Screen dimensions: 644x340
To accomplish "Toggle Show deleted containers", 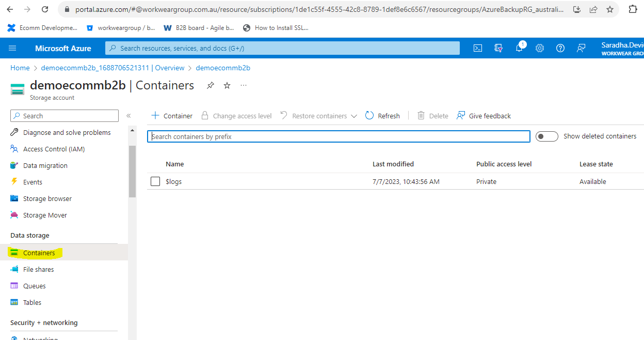I will click(x=547, y=136).
